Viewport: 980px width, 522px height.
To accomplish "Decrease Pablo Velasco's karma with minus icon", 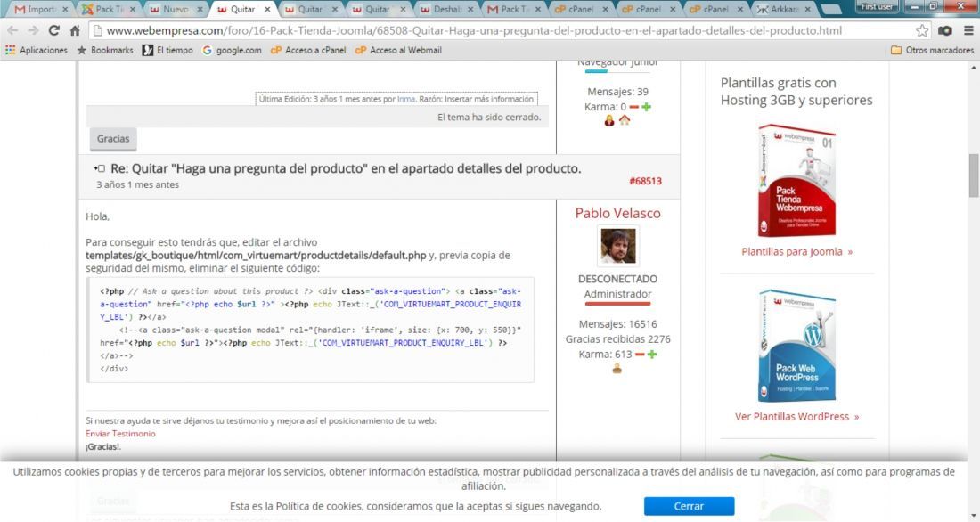I will point(640,355).
